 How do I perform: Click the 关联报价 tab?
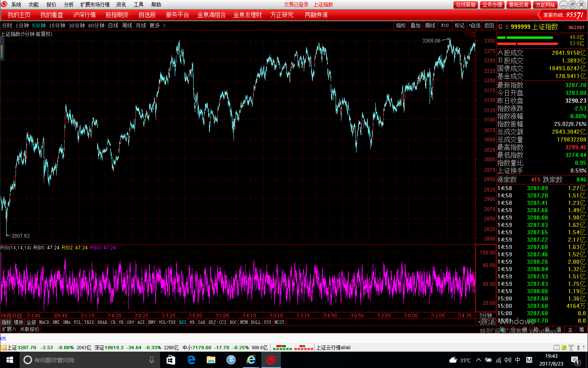(30, 329)
